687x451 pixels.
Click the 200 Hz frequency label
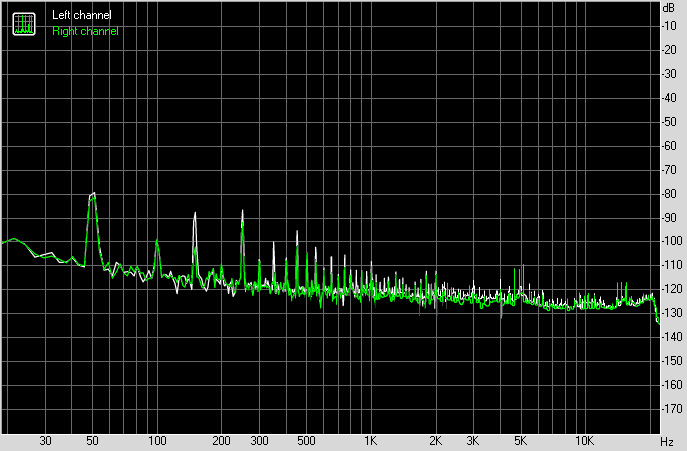pos(221,441)
